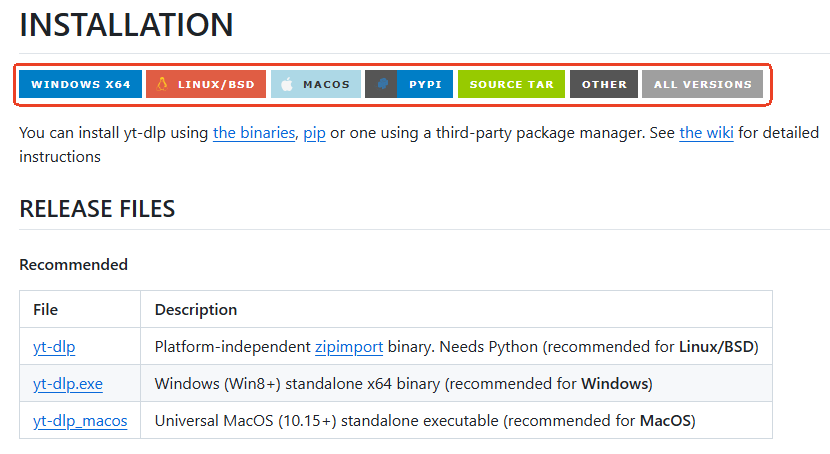This screenshot has width=830, height=454.
Task: Click the File column header
Action: (x=45, y=310)
